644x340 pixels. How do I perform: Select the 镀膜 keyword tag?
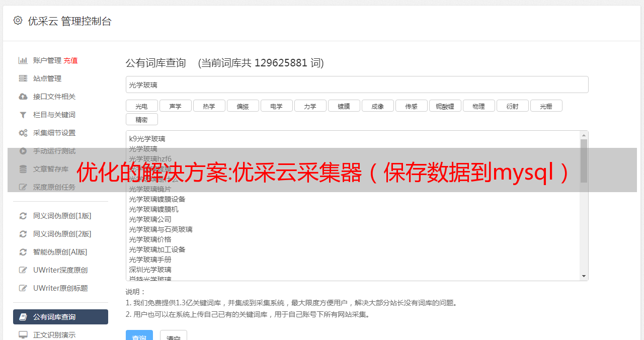(344, 106)
